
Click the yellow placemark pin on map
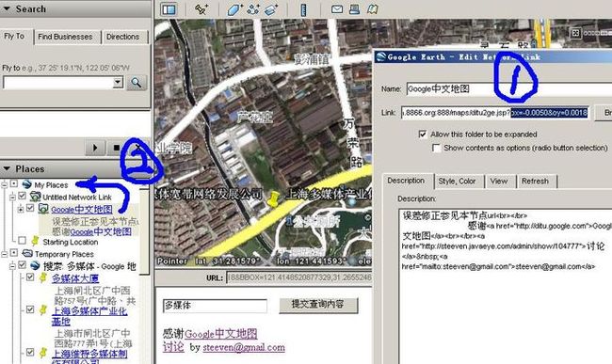(274, 198)
